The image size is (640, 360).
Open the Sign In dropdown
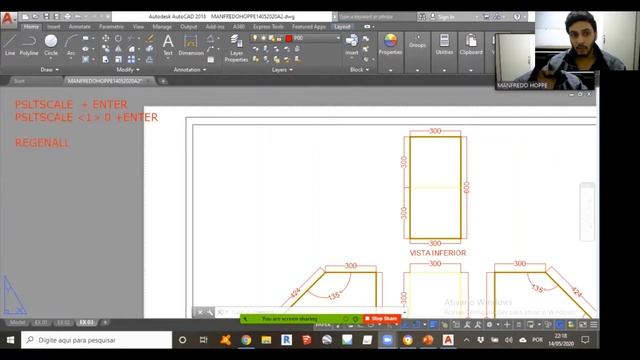click(477, 17)
